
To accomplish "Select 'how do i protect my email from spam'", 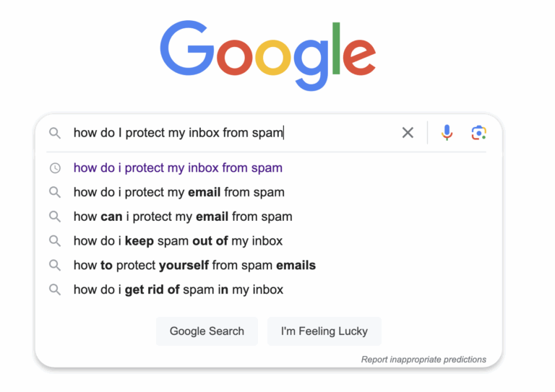I will pyautogui.click(x=179, y=192).
